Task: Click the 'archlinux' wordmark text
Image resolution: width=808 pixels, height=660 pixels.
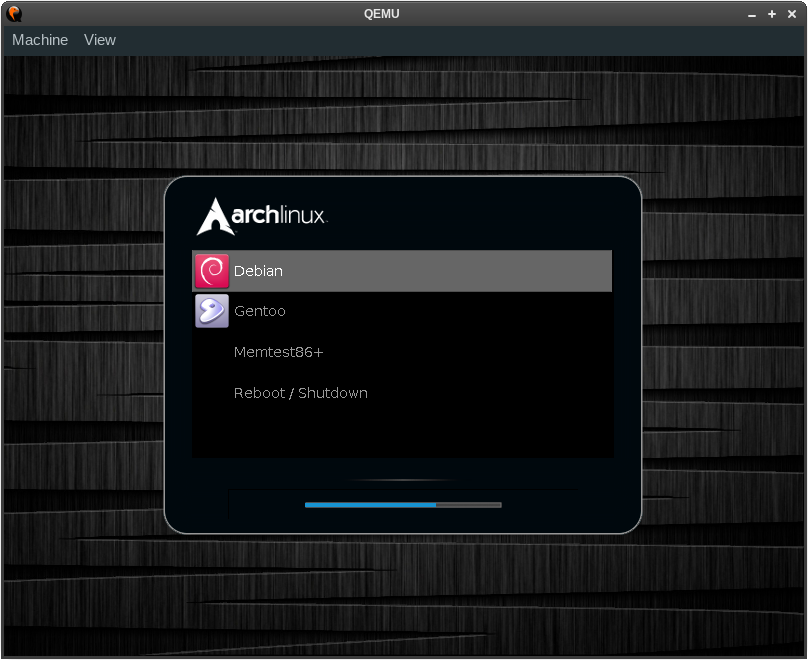Action: pos(283,213)
